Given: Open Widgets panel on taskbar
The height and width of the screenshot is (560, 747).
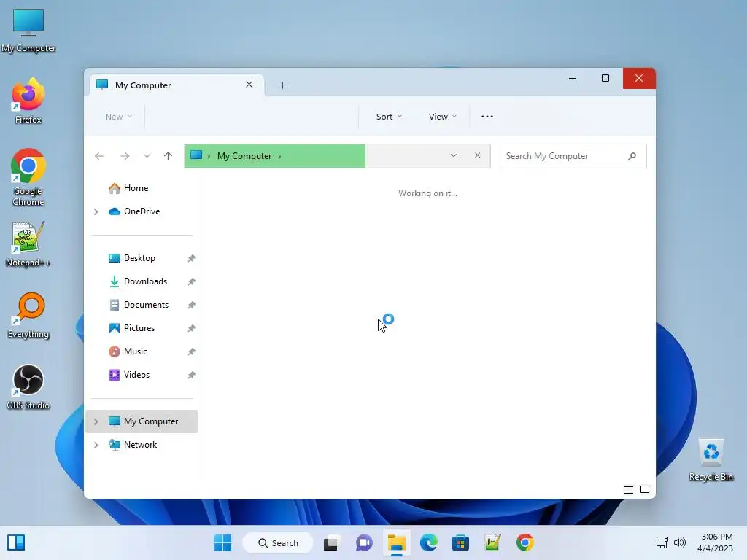Looking at the screenshot, I should pyautogui.click(x=16, y=542).
